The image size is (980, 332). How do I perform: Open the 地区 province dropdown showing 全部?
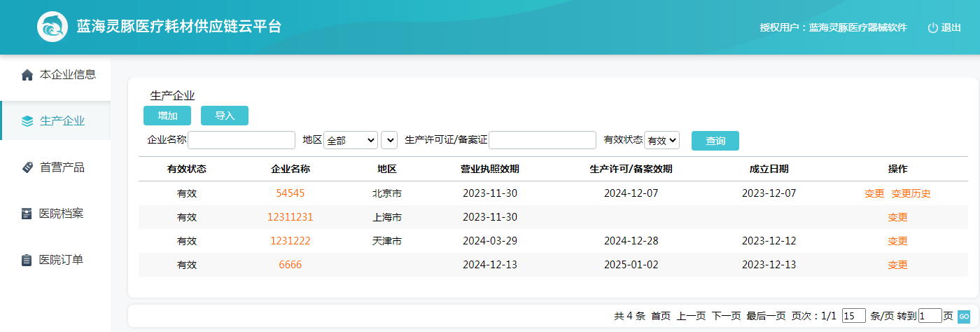(351, 140)
